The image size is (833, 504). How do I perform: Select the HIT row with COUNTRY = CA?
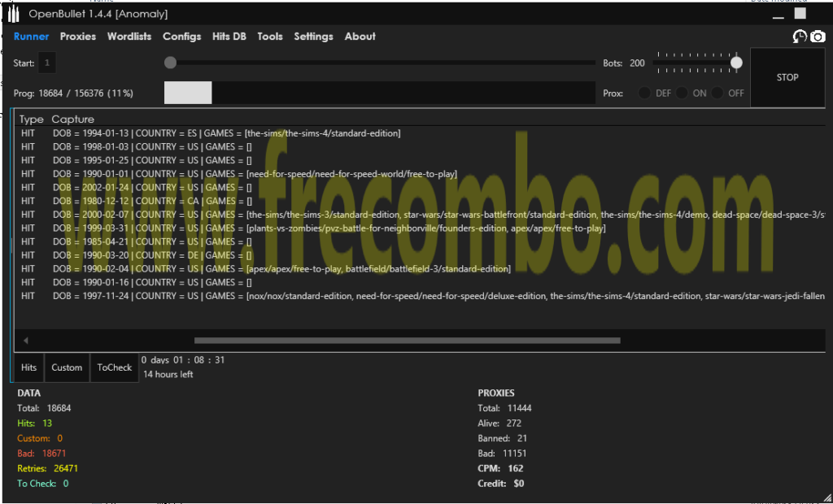420,201
